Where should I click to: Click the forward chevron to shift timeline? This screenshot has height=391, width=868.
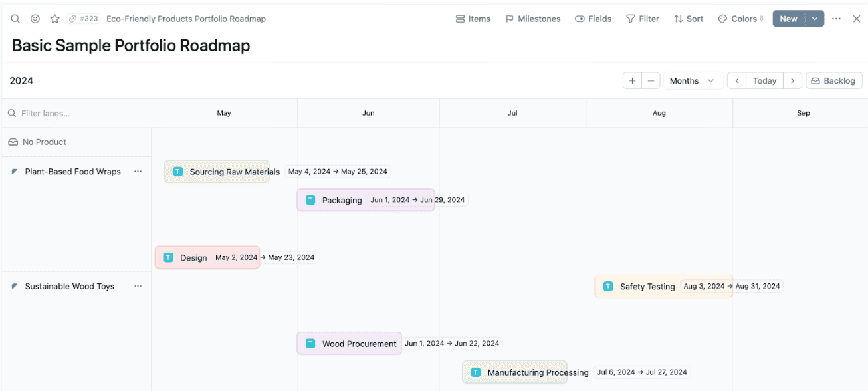coord(792,80)
